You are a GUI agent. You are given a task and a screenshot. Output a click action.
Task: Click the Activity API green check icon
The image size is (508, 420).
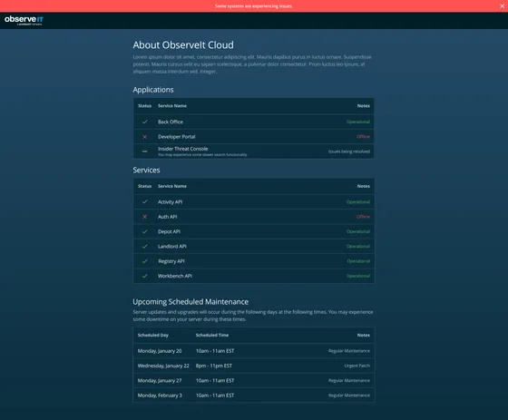(x=145, y=202)
